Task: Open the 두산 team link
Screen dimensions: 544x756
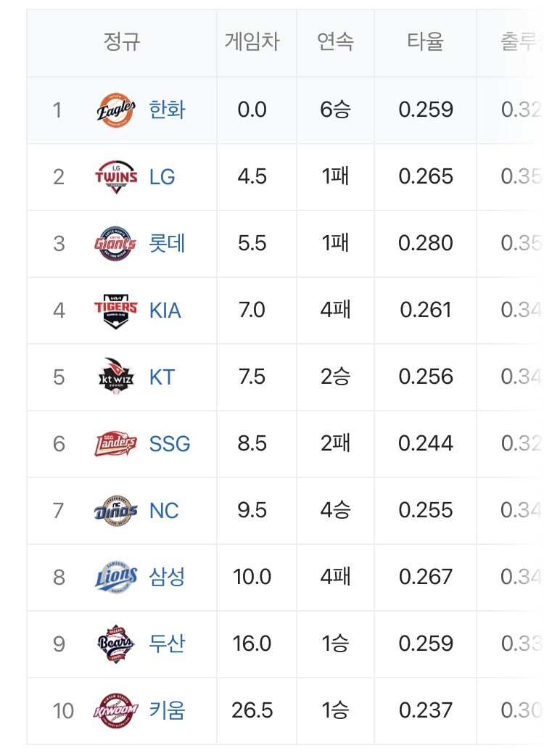Action: 168,644
